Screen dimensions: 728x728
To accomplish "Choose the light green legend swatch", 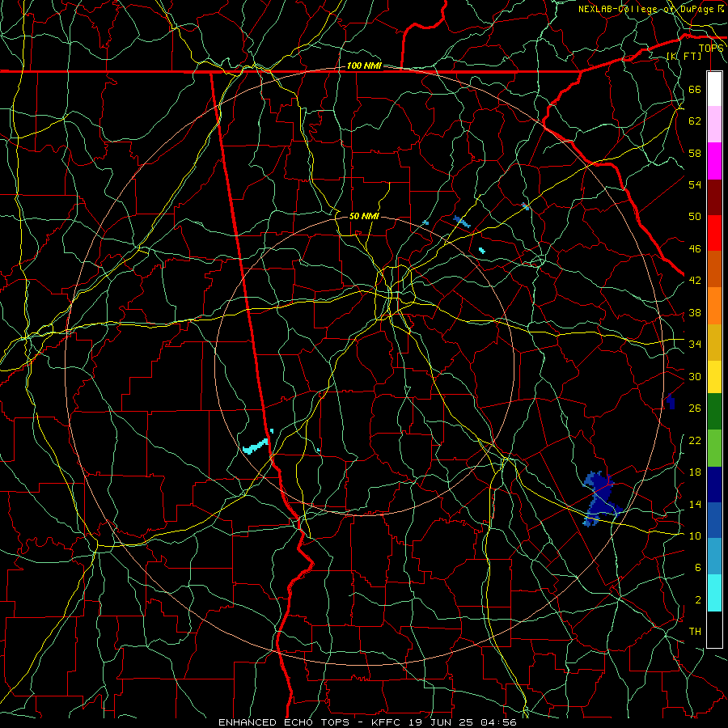I will point(714,448).
